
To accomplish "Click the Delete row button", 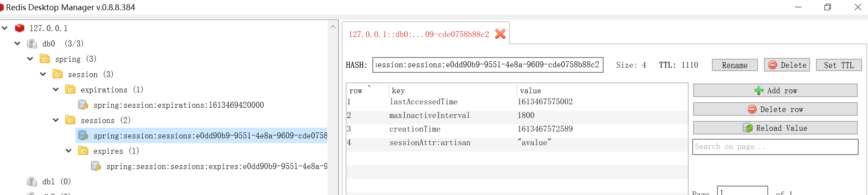I will 775,109.
